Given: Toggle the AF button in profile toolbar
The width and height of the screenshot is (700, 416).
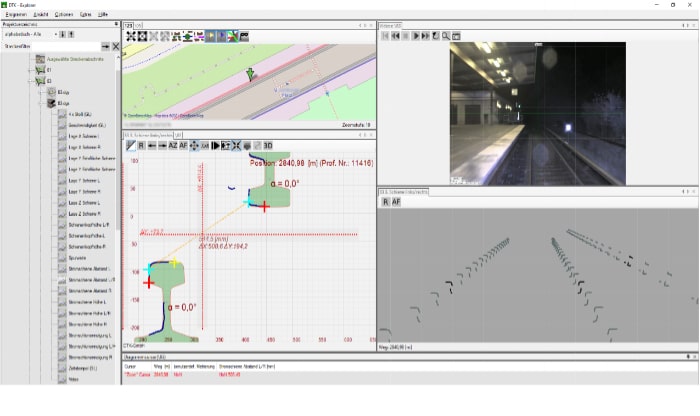Looking at the screenshot, I should pos(184,145).
